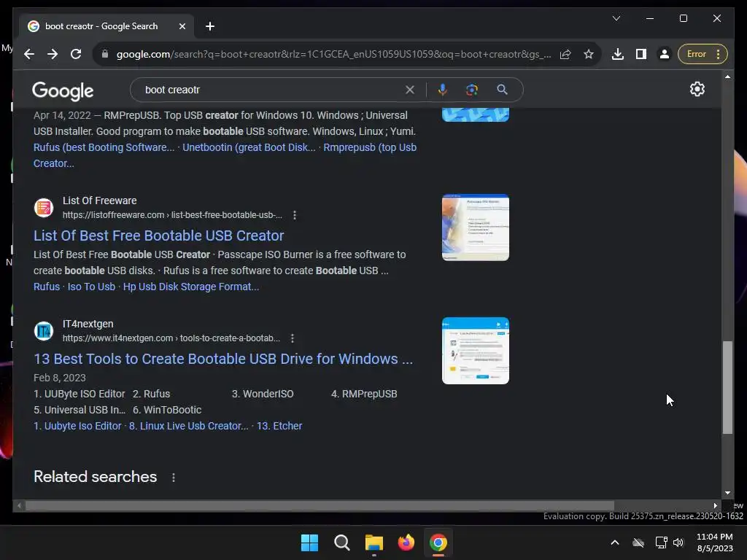Image resolution: width=747 pixels, height=560 pixels.
Task: Open Windows taskbar Search
Action: (x=341, y=542)
